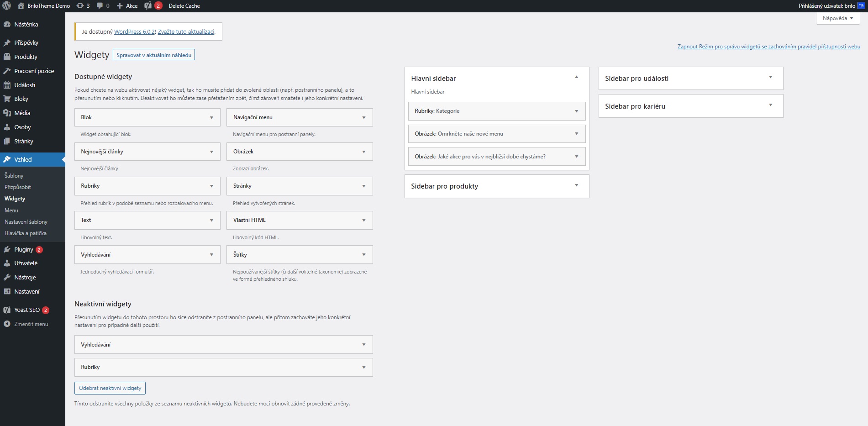Image resolution: width=868 pixels, height=426 pixels.
Task: Open the Nápověda help dropdown
Action: pyautogui.click(x=837, y=18)
